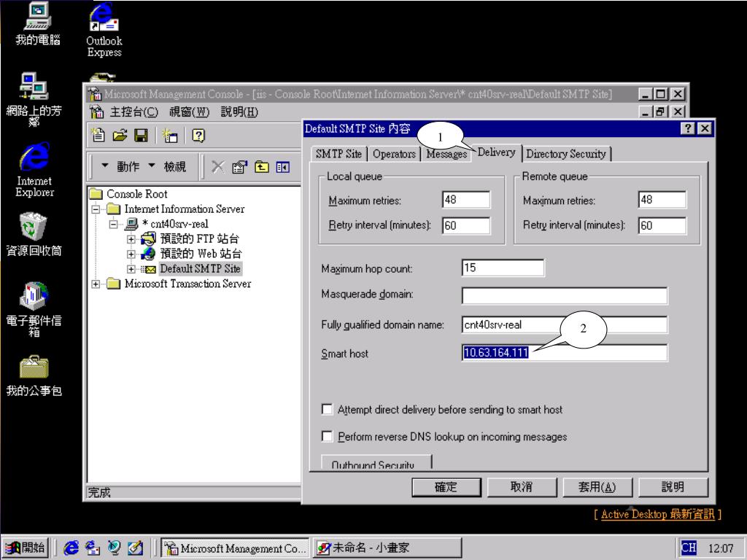Switch to the Directory Security tab
The width and height of the screenshot is (747, 560).
click(566, 154)
